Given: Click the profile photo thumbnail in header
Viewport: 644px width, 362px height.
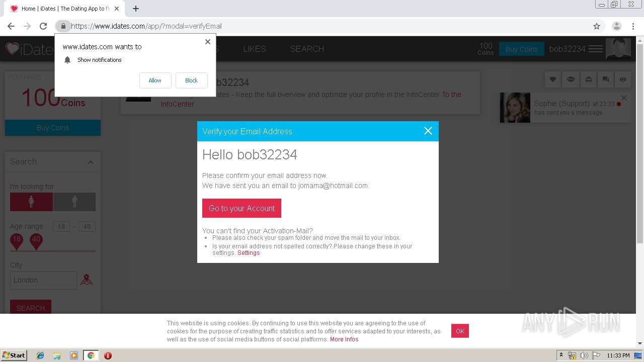Looking at the screenshot, I should pyautogui.click(x=618, y=49).
